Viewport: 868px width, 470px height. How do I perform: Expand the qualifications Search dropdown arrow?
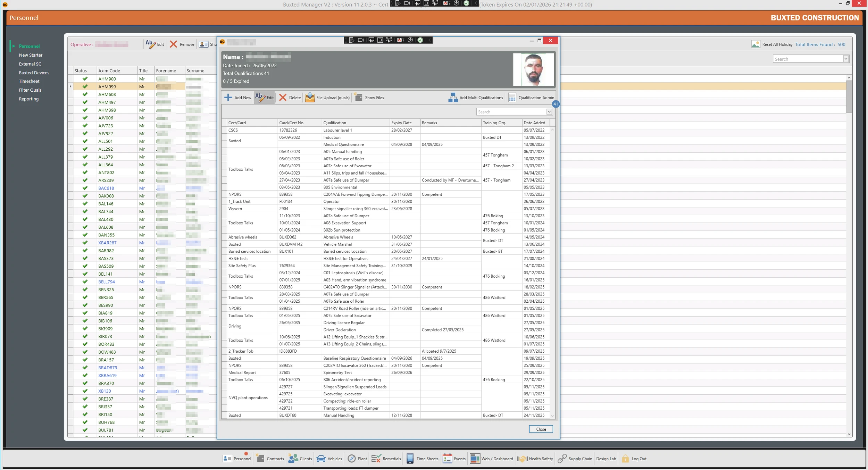pos(549,112)
